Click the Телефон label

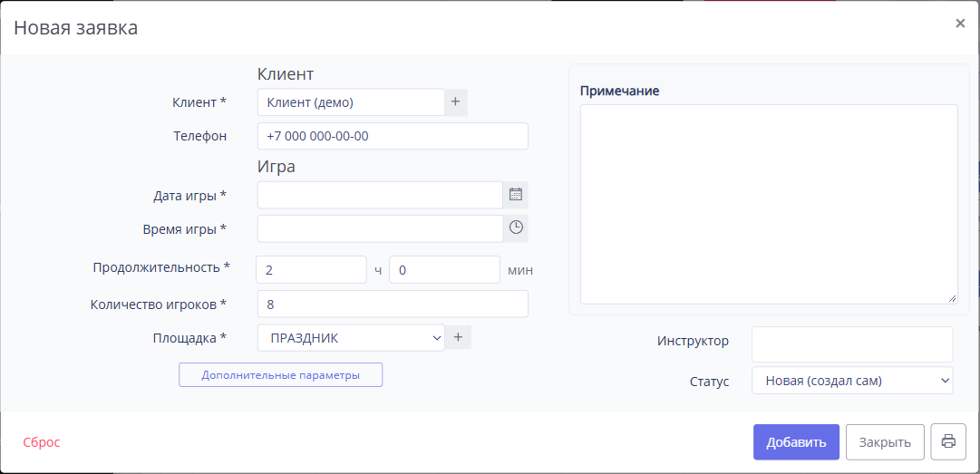coord(200,136)
